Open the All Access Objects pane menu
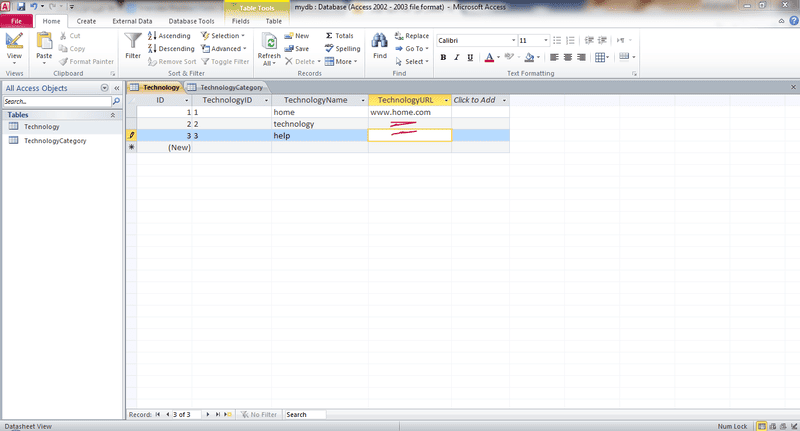Screen dimensions: 800x431 tap(105, 88)
